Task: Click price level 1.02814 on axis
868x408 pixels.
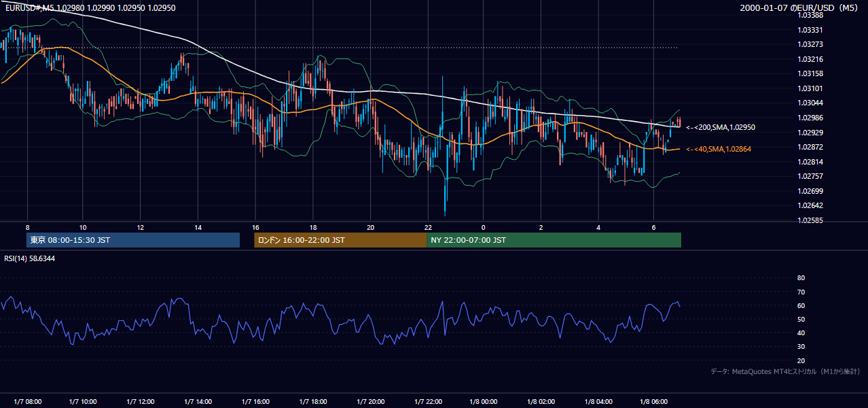Action: pos(812,162)
